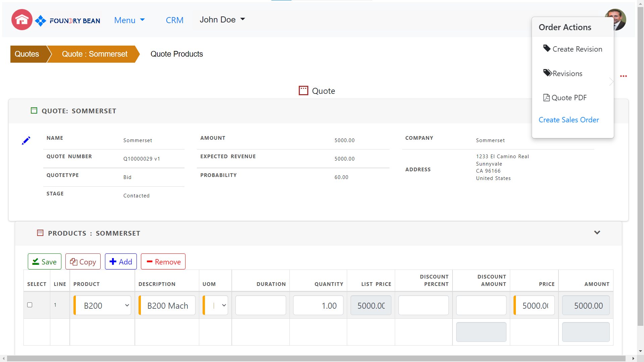Click the Create Revision tag icon
This screenshot has width=644, height=362.
(547, 49)
